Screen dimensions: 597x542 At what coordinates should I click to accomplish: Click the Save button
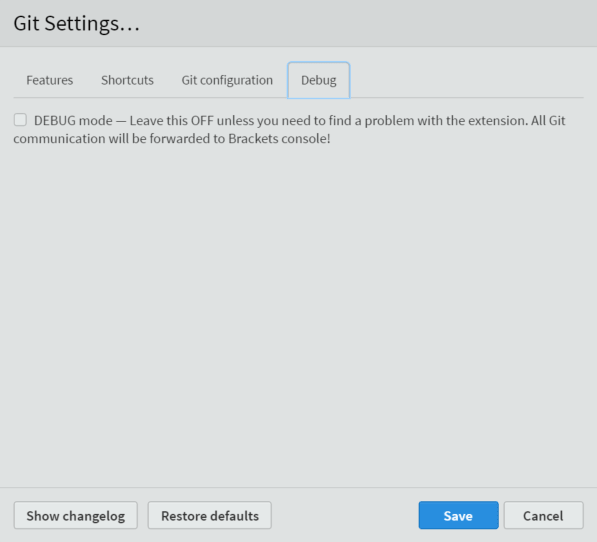tap(458, 515)
